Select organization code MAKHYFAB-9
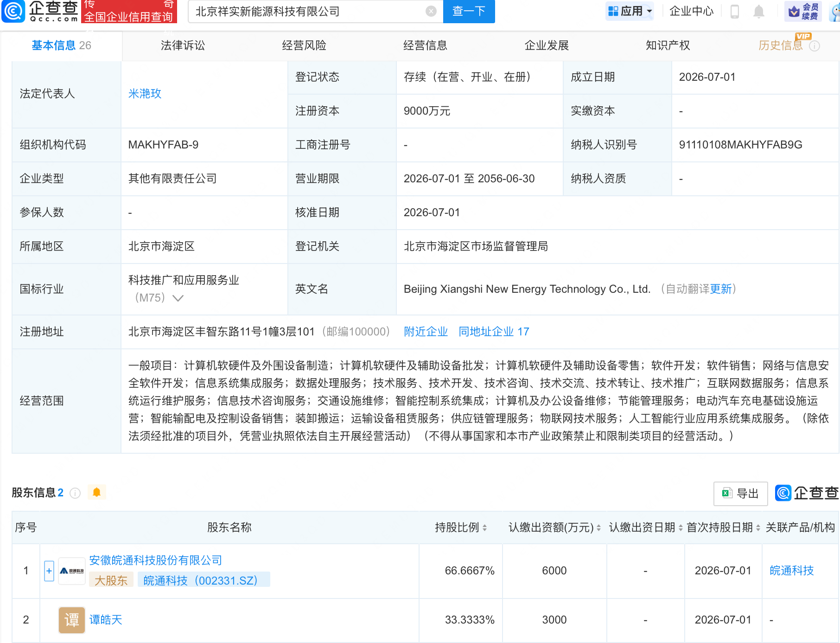 [x=163, y=145]
